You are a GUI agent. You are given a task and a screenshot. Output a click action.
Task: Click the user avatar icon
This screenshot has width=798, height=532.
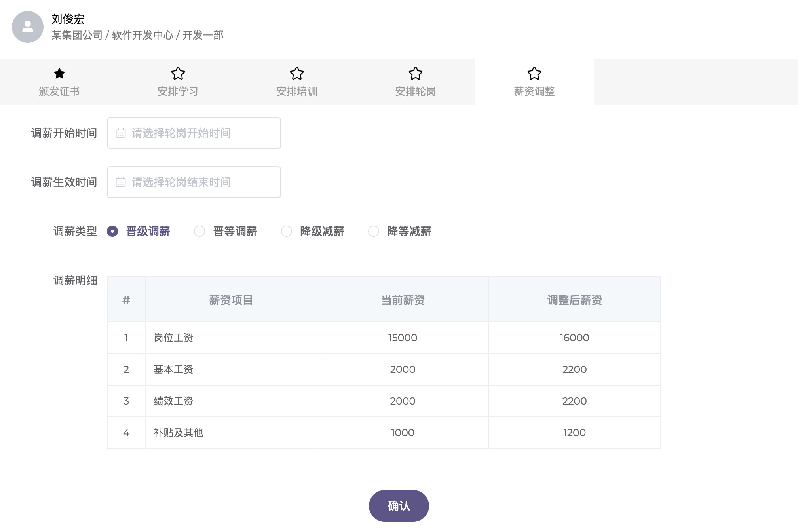click(27, 27)
